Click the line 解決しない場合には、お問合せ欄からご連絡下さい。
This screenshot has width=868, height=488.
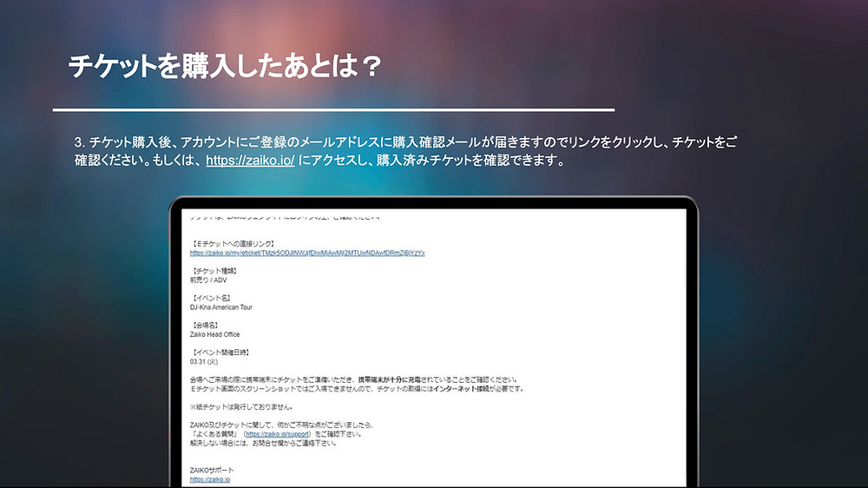click(263, 443)
